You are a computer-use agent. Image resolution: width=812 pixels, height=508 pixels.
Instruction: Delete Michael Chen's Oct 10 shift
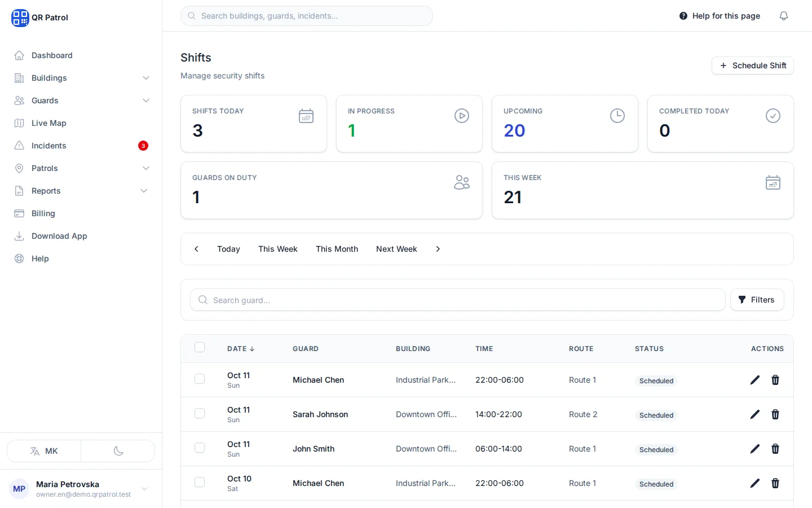(775, 483)
